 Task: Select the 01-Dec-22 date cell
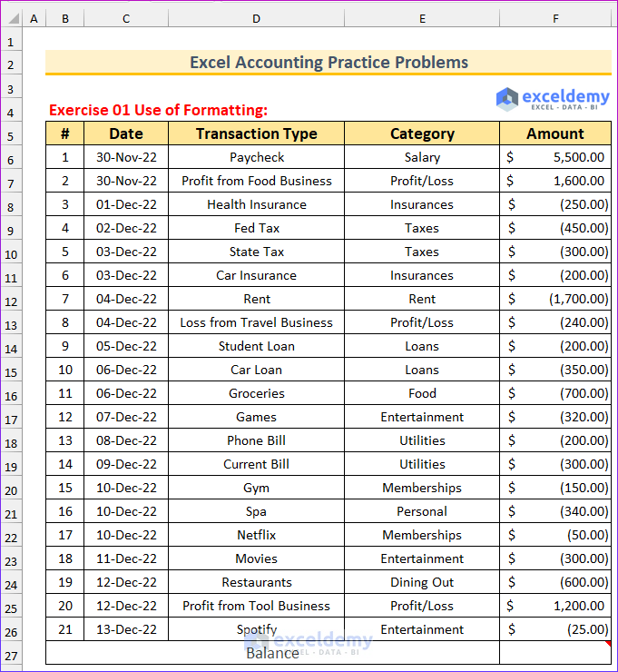point(126,204)
